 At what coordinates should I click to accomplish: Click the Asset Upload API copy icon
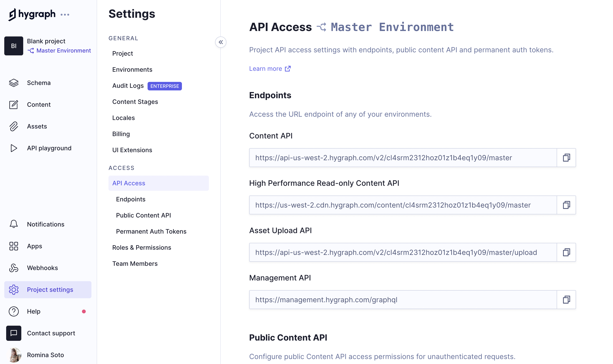(566, 252)
